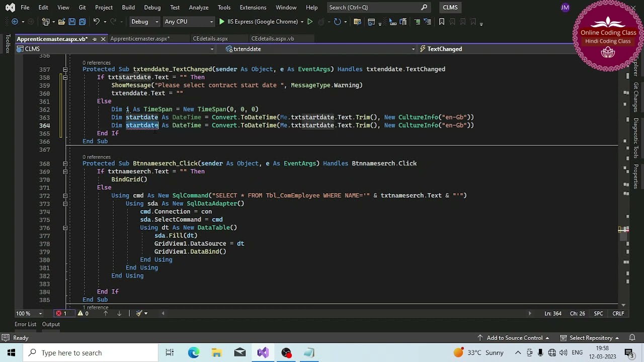Collapse Using dt block at line 376
This screenshot has width=644, height=362.
65,228
